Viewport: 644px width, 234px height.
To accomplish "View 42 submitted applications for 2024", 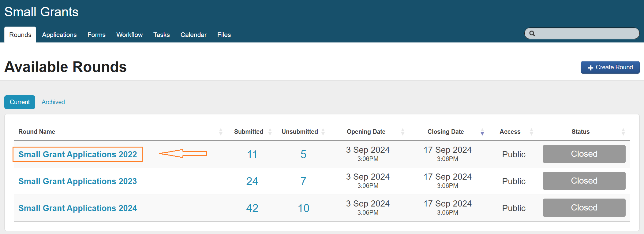I will tap(252, 208).
